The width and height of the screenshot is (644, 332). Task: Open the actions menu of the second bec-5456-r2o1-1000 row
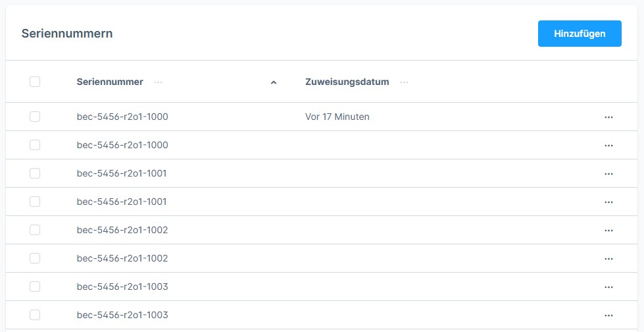click(x=608, y=145)
